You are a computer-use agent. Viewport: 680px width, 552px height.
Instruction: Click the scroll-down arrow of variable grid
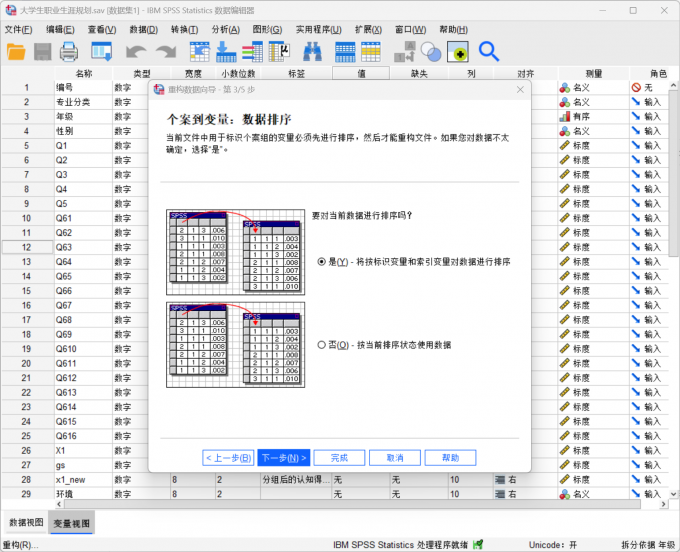click(673, 494)
